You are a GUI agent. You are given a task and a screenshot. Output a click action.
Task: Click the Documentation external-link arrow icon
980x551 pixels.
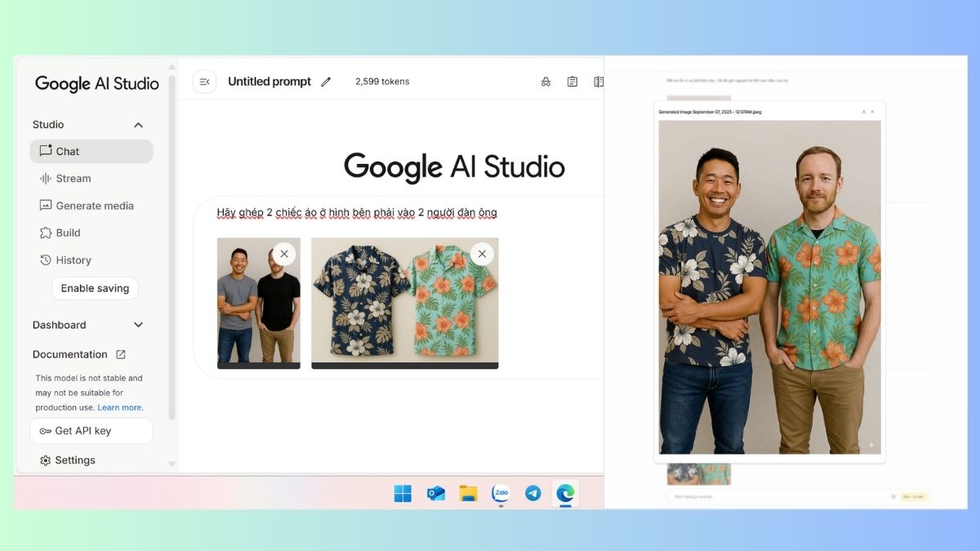pyautogui.click(x=121, y=354)
